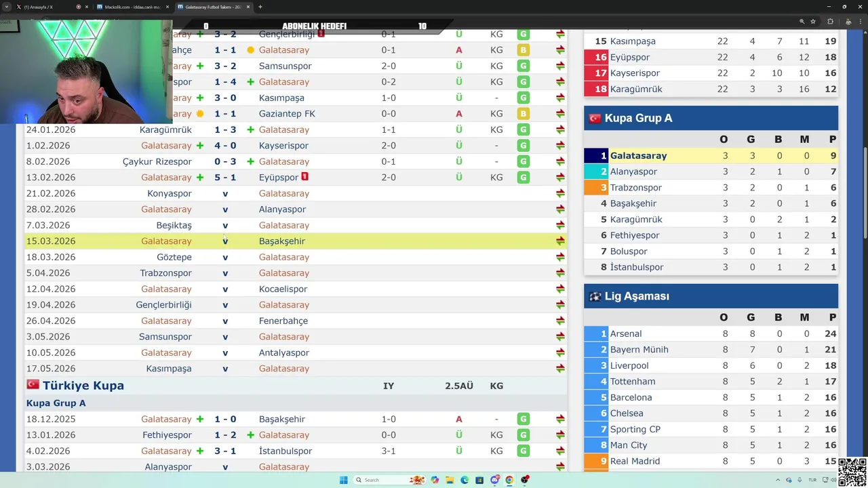Open match details arrows for Galatasaray v Başakşehir 15.03.2026
868x488 pixels.
click(x=560, y=241)
